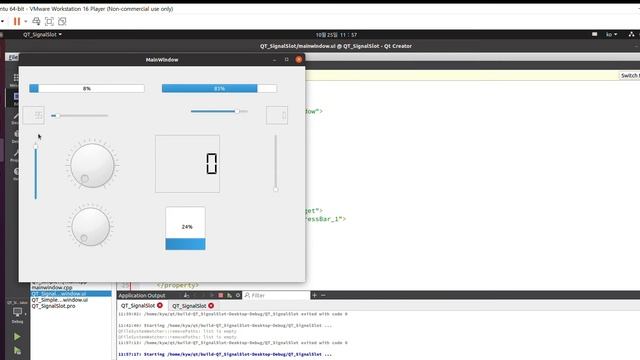The width and height of the screenshot is (640, 360).
Task: Open the File menu in Qt Creator
Action: click(13, 57)
